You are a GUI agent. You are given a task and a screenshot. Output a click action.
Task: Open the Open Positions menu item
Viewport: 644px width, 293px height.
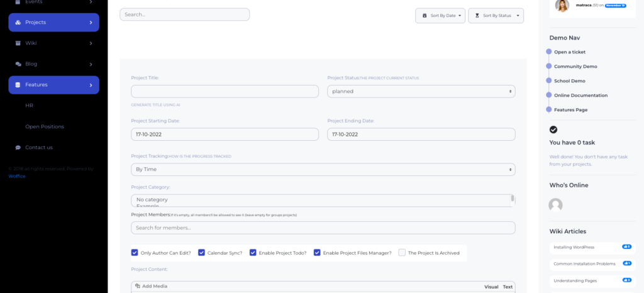(x=45, y=127)
